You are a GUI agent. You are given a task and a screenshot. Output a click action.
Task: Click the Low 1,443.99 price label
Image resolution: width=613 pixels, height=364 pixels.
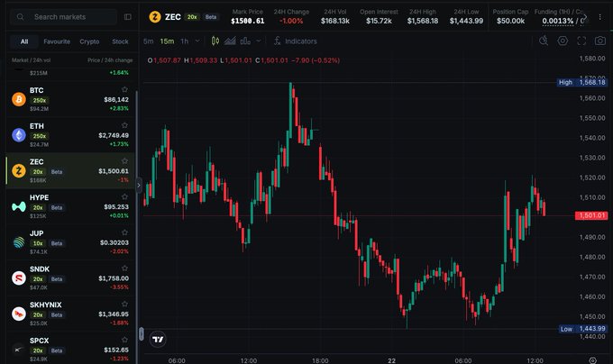point(582,329)
